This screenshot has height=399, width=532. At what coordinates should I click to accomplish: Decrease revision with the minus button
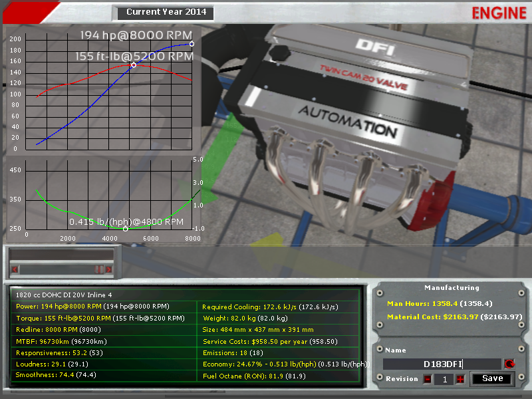(x=427, y=379)
